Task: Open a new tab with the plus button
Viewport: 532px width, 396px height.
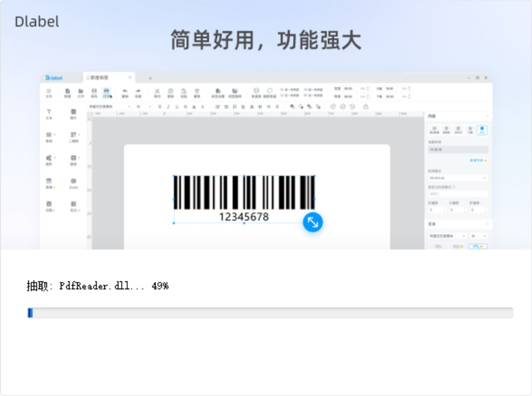Action: click(151, 77)
